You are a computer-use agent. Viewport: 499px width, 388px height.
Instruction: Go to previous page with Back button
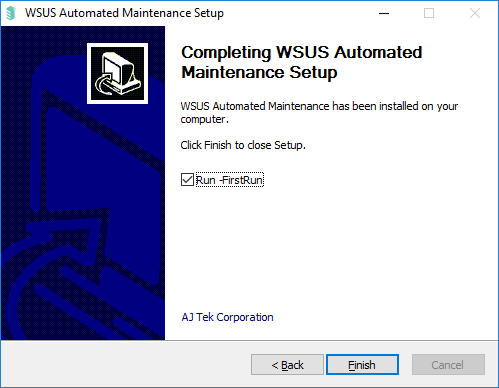click(287, 365)
